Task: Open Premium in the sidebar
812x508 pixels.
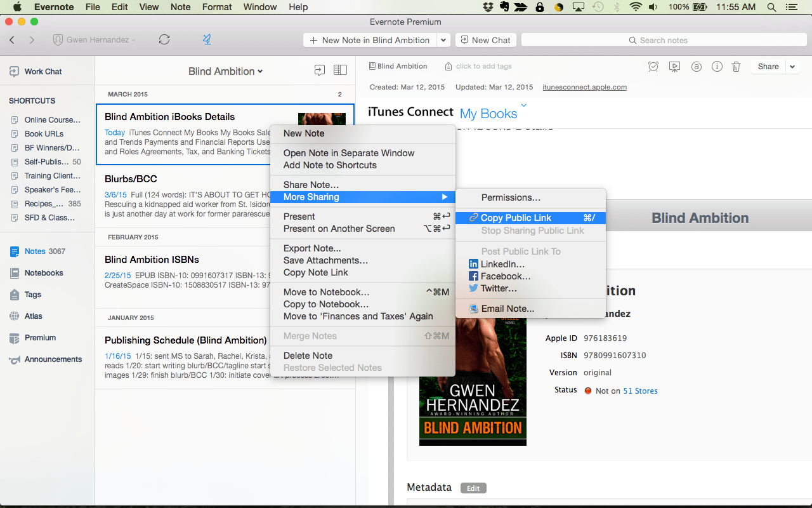Action: 32,338
